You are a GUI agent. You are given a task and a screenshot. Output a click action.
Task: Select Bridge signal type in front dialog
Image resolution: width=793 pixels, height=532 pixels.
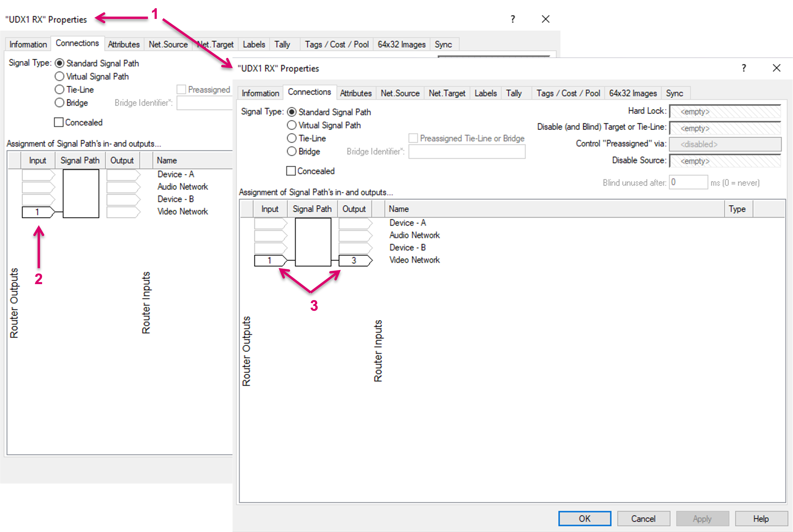pos(292,151)
